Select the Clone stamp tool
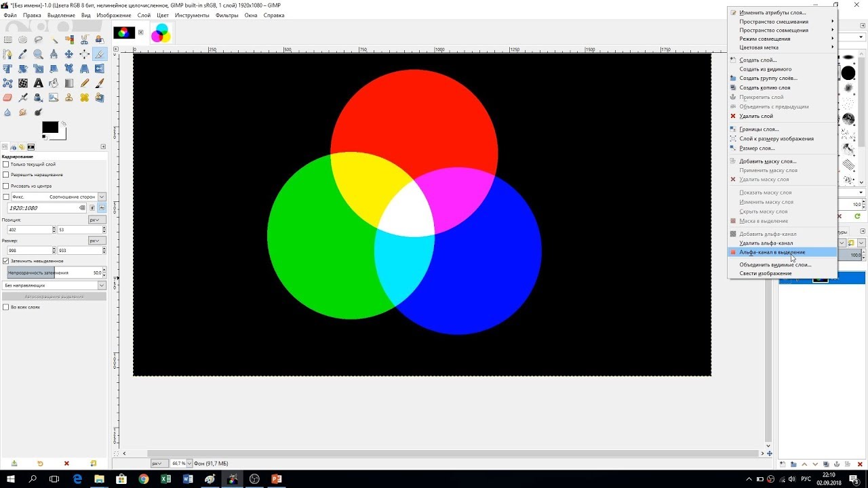 tap(69, 98)
